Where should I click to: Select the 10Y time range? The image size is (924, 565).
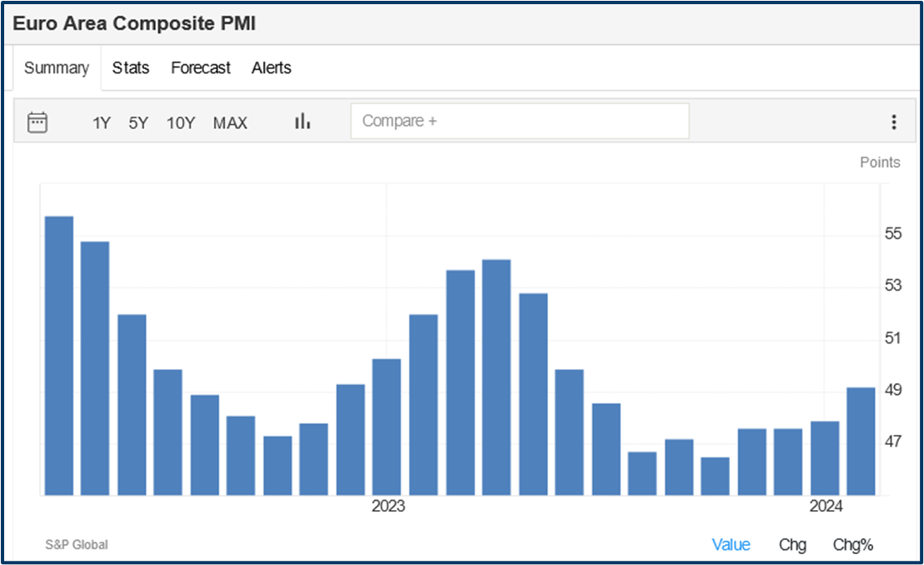(x=181, y=123)
